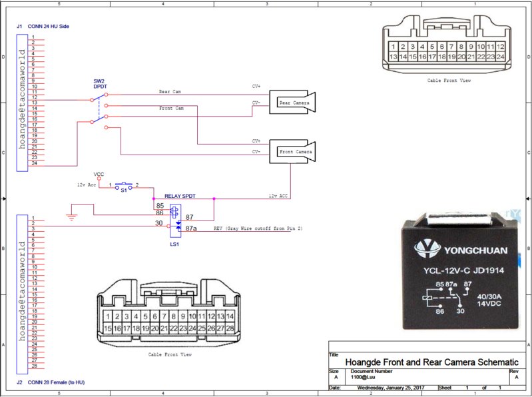The width and height of the screenshot is (532, 397).
Task: Click the "RELAY SPDT" label
Action: 180,196
